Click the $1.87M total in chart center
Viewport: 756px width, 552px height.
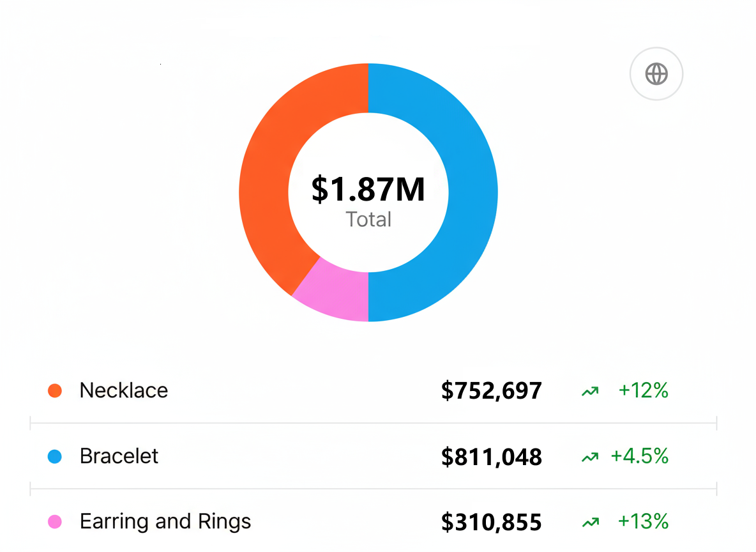368,190
